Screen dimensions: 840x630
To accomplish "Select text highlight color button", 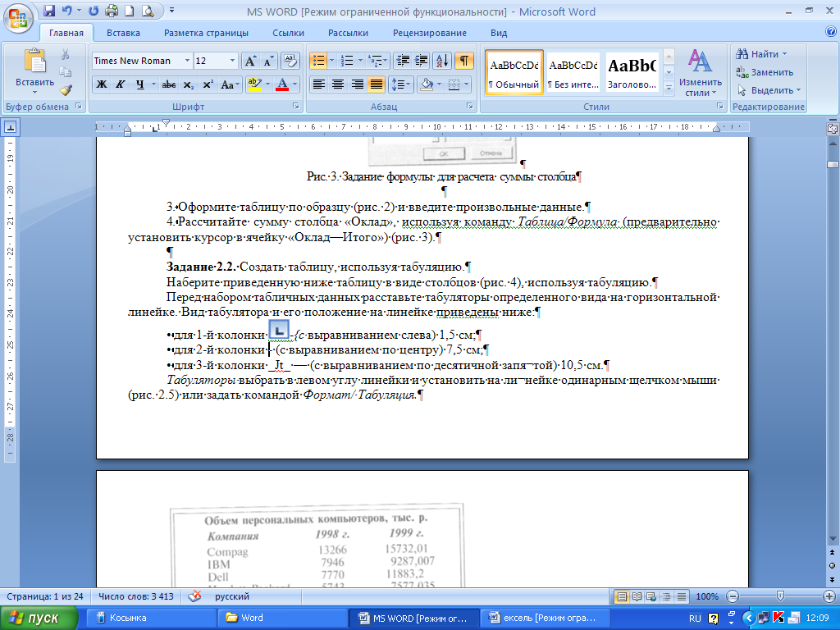I will point(254,84).
